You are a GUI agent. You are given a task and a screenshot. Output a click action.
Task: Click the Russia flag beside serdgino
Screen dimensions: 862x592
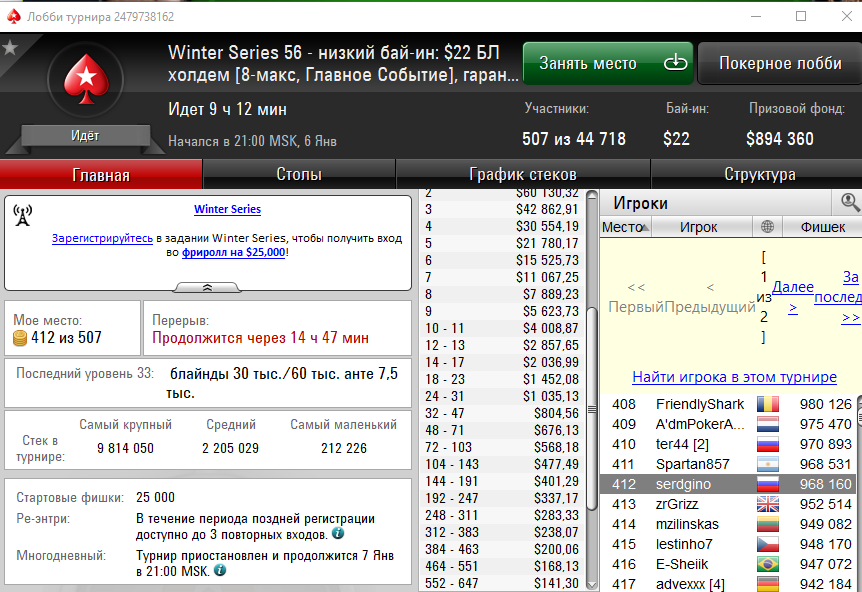(x=767, y=484)
